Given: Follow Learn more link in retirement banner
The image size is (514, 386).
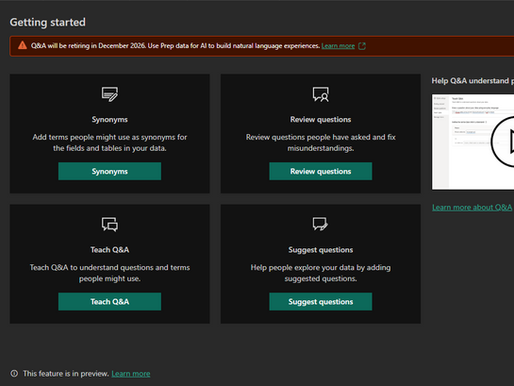Looking at the screenshot, I should 338,46.
